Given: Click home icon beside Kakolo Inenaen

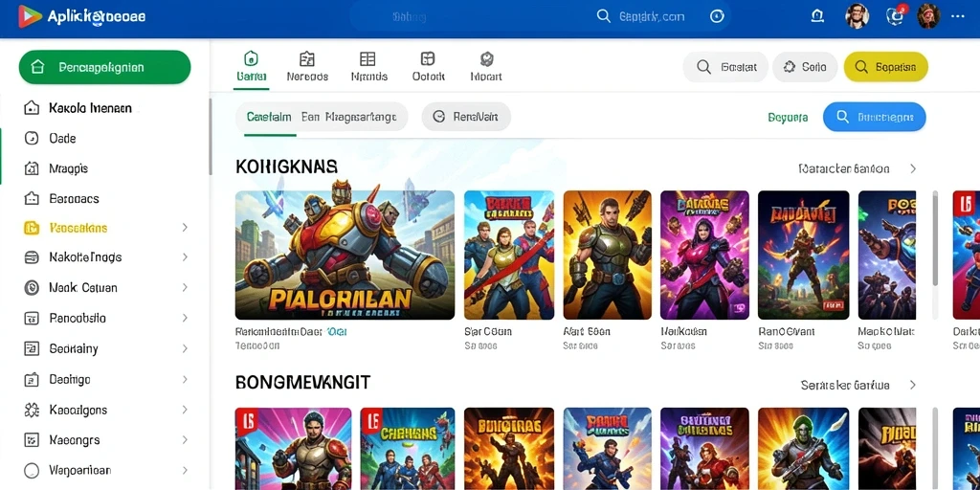Looking at the screenshot, I should tap(32, 107).
